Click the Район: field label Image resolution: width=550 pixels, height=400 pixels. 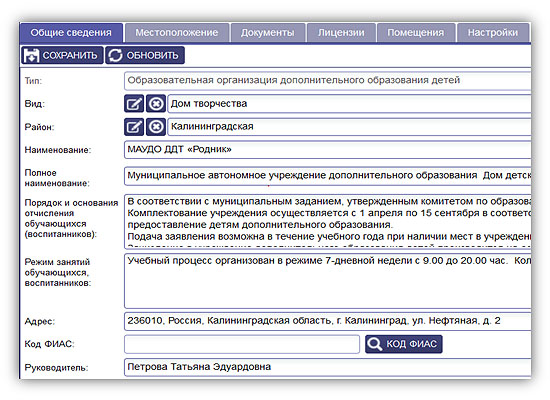point(39,127)
